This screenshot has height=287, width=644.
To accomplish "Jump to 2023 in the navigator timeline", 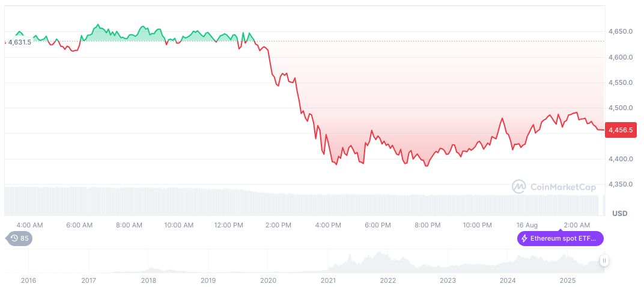I will (x=448, y=280).
